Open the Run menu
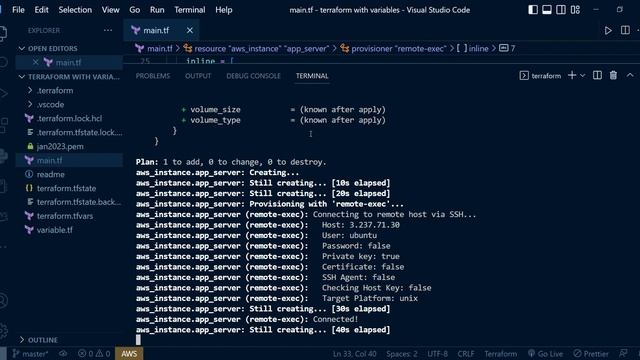The height and width of the screenshot is (360, 640). [157, 10]
